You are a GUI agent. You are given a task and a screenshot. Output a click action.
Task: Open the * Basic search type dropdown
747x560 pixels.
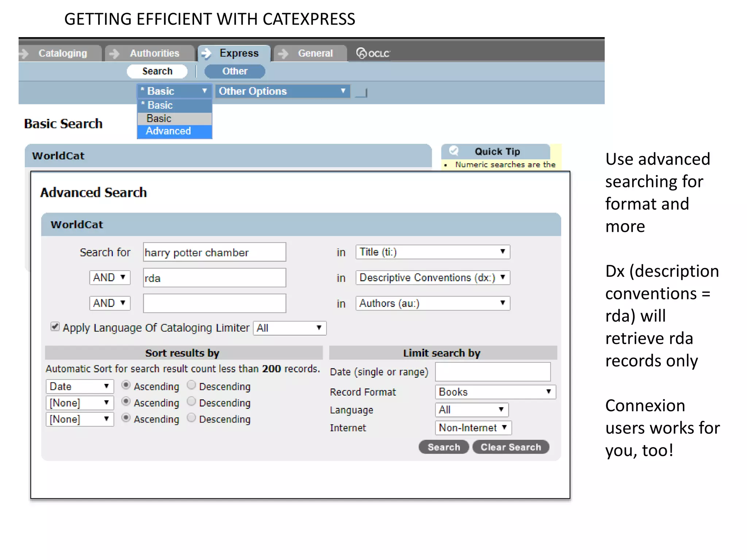(x=174, y=91)
